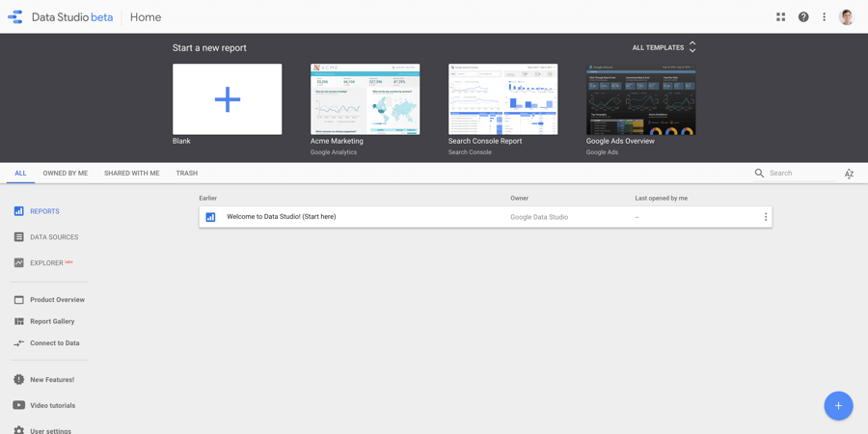The image size is (868, 434).
Task: Open the user account avatar
Action: (847, 17)
